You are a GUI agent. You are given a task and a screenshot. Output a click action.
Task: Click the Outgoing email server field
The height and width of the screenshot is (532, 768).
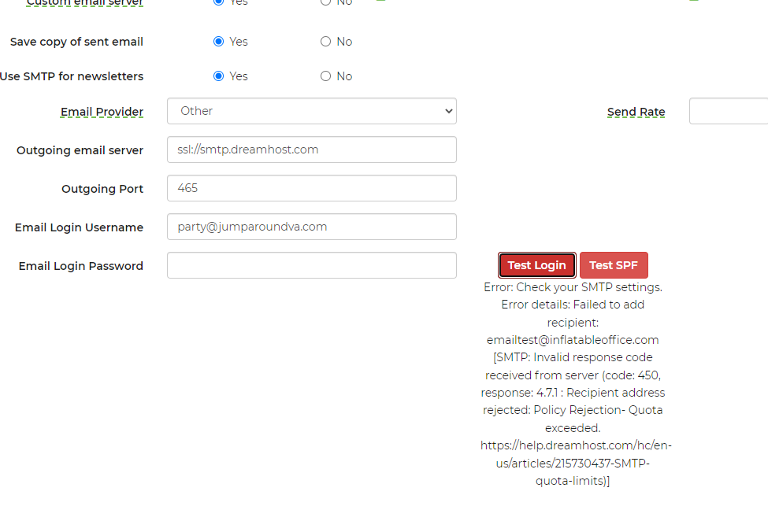click(311, 150)
